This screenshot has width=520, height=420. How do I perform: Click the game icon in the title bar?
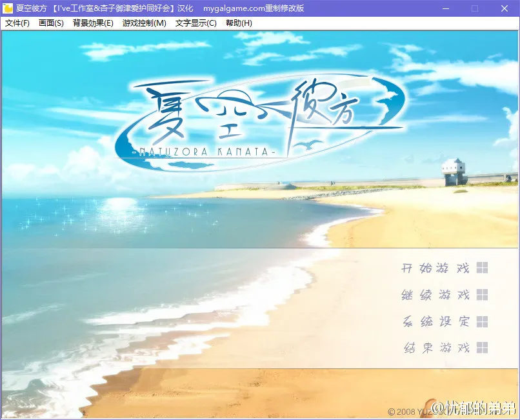click(8, 8)
